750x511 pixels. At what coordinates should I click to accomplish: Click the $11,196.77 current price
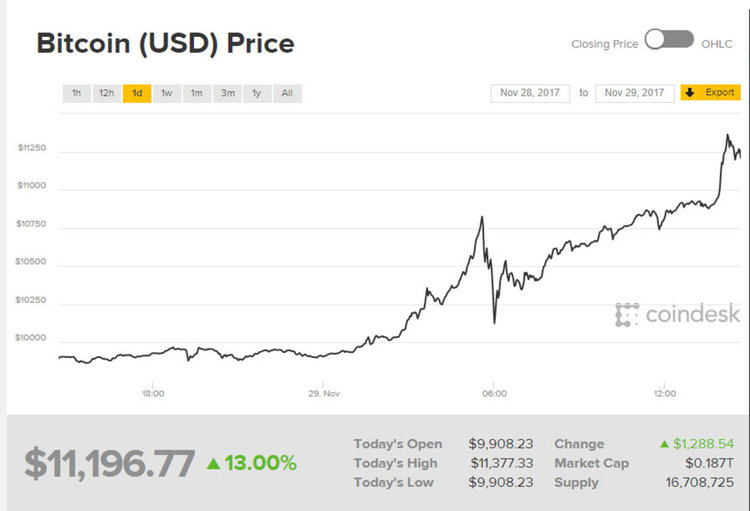coord(109,463)
